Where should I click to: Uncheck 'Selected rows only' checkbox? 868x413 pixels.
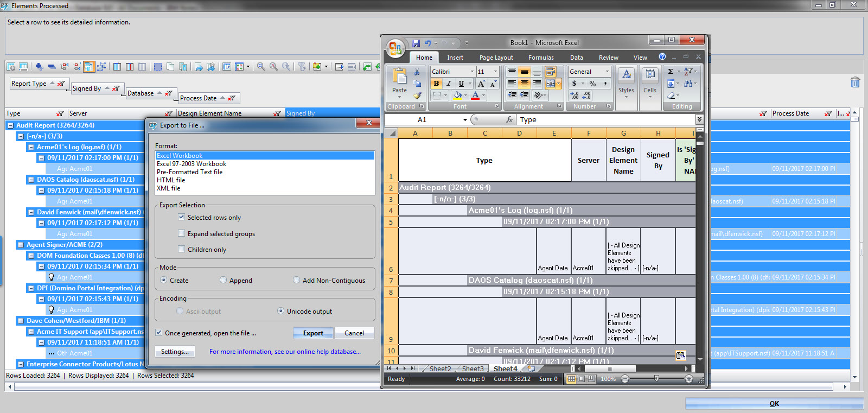(x=182, y=217)
